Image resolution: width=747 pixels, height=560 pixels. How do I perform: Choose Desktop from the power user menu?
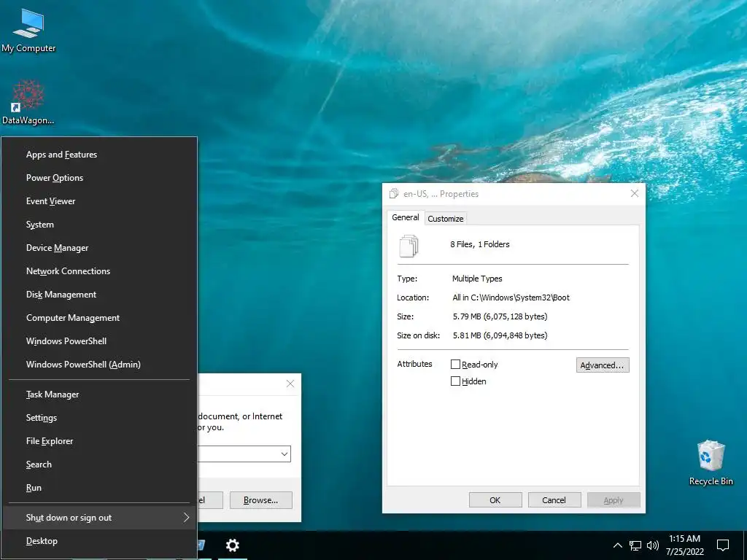pos(99,541)
